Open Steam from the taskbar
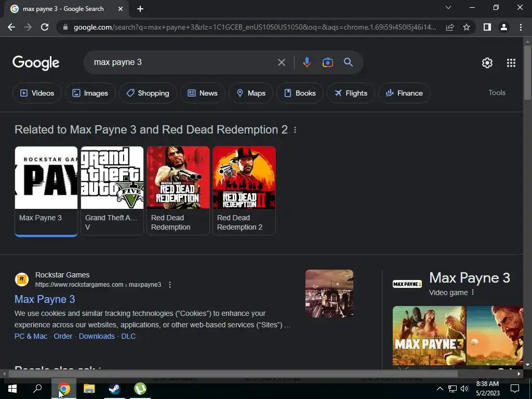Screen dimensions: 532x399 coord(115,389)
